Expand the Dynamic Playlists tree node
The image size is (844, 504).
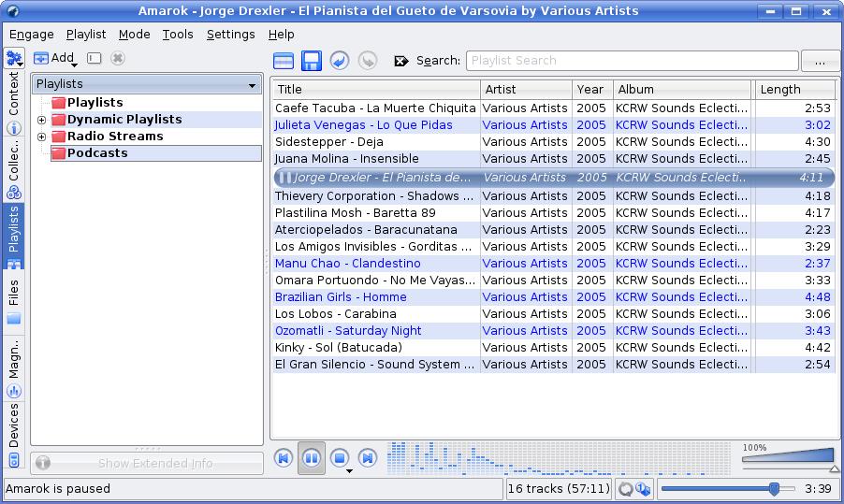pos(41,120)
